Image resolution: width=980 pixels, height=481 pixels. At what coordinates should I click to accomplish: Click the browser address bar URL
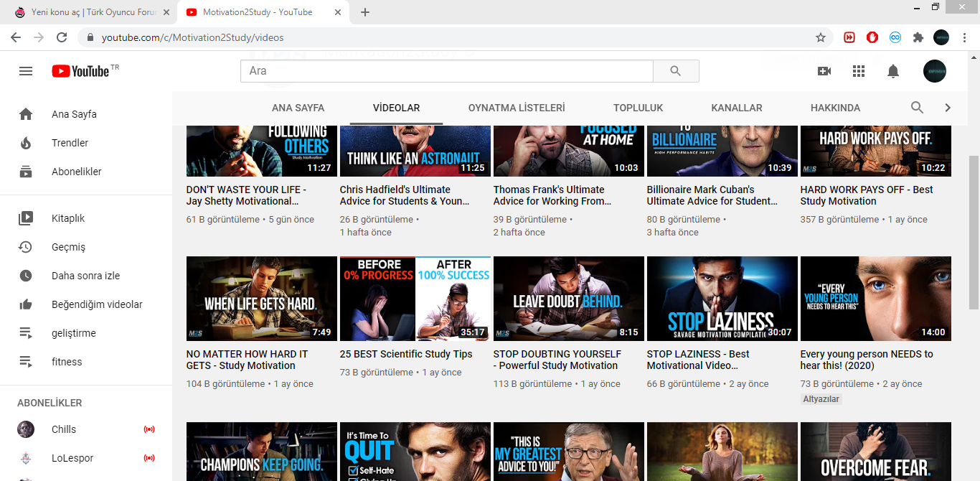tap(192, 37)
